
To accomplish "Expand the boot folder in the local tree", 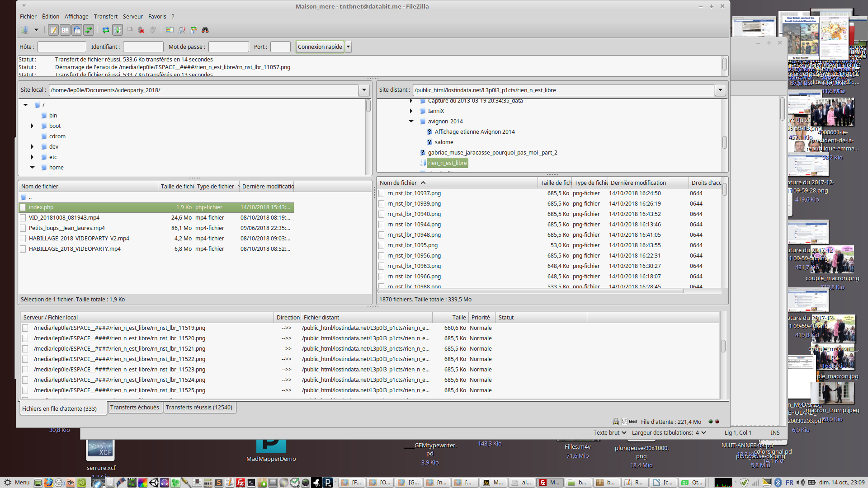I will point(32,126).
